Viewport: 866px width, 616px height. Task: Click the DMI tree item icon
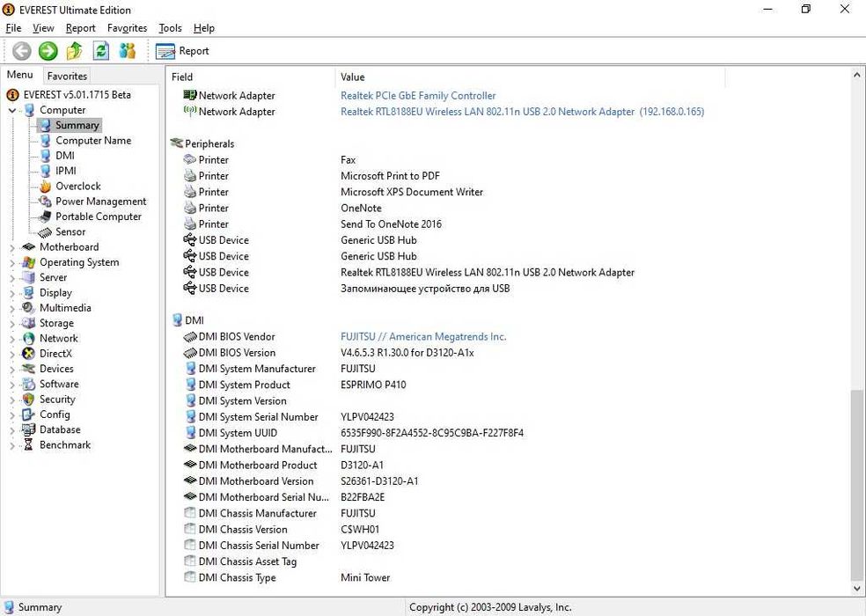45,156
